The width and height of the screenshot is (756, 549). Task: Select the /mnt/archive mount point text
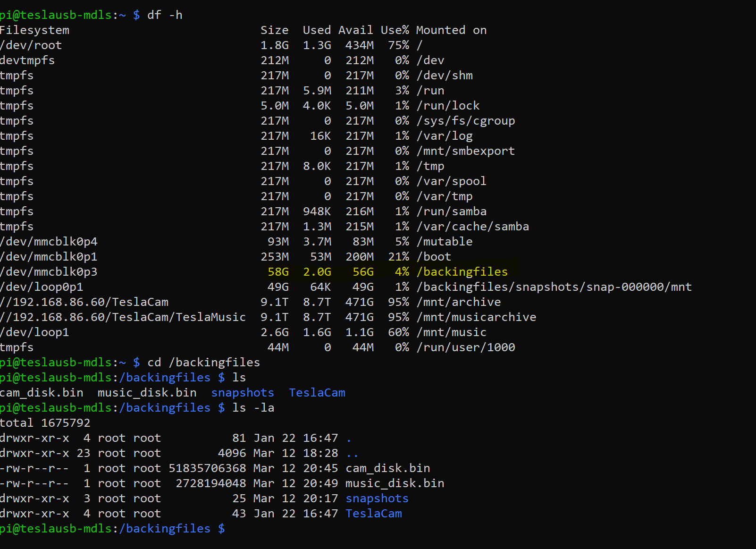click(x=459, y=302)
